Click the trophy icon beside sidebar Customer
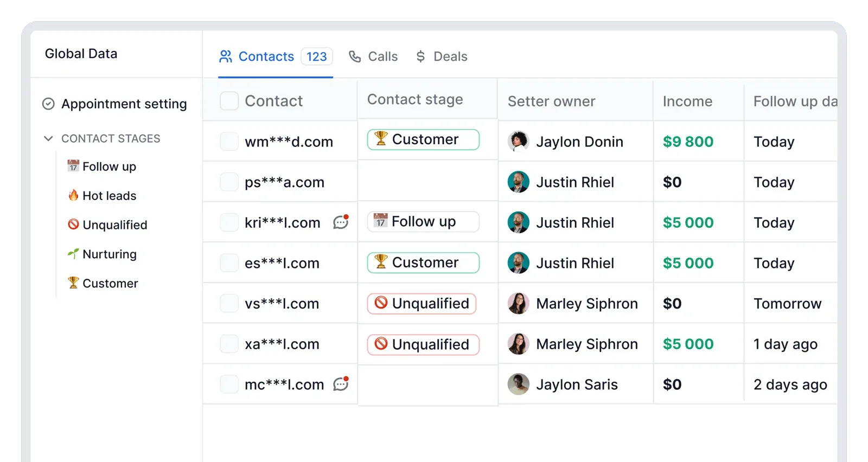Image resolution: width=868 pixels, height=462 pixels. point(73,283)
